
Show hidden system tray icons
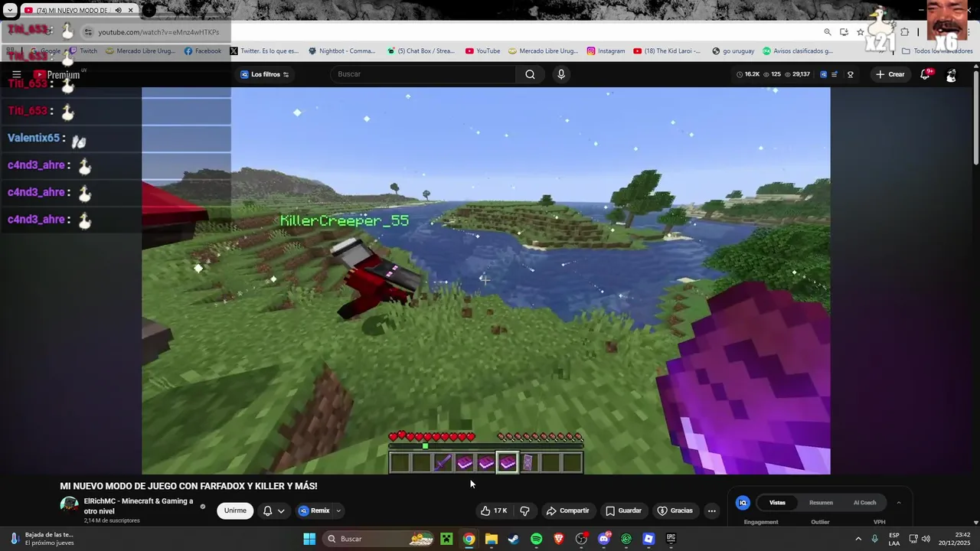pos(858,539)
